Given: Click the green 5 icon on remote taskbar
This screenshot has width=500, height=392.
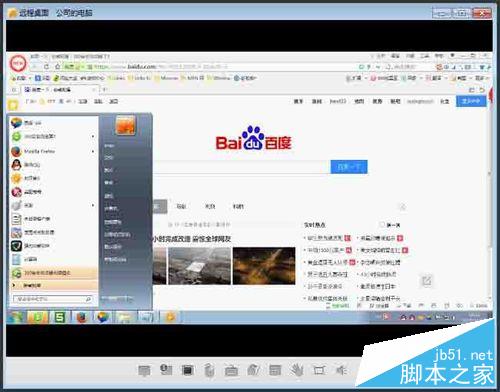Looking at the screenshot, I should 59,317.
